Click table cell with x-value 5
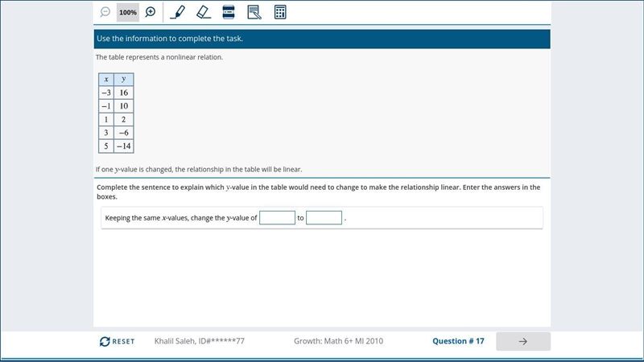The image size is (644, 362). [106, 146]
